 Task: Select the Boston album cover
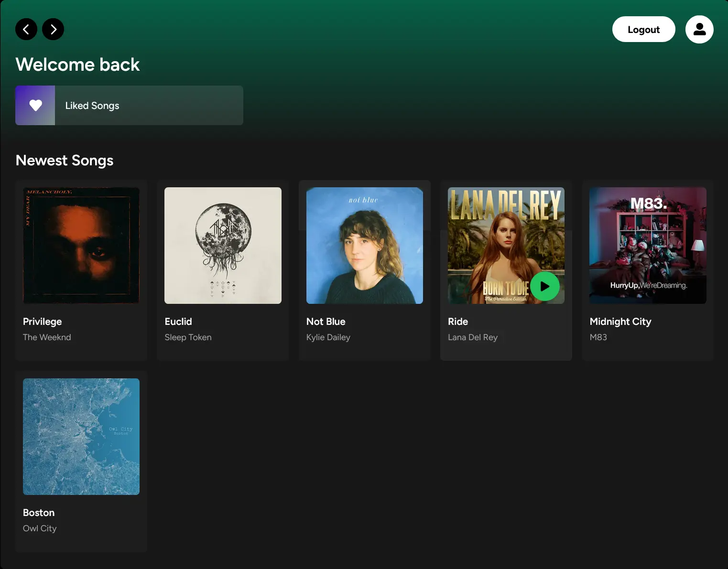click(x=81, y=437)
